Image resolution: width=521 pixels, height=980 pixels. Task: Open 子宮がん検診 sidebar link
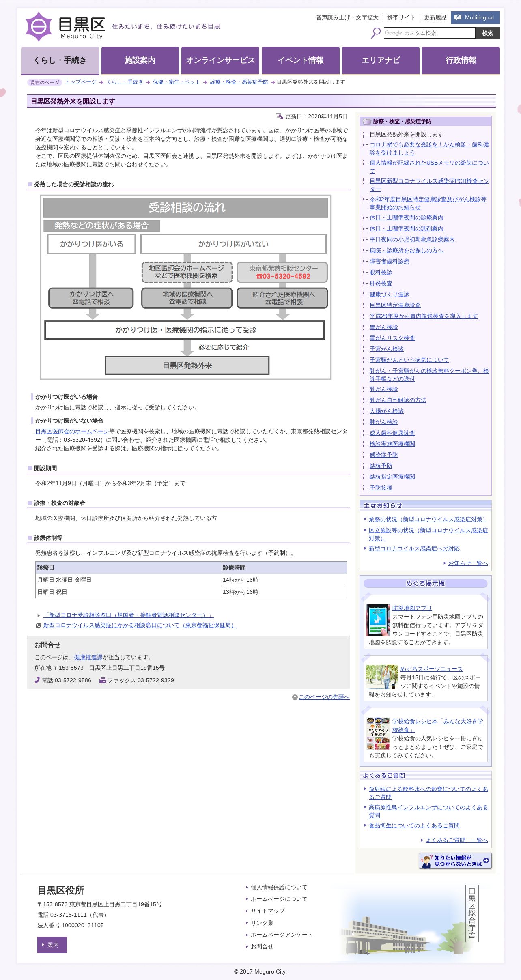click(x=387, y=349)
